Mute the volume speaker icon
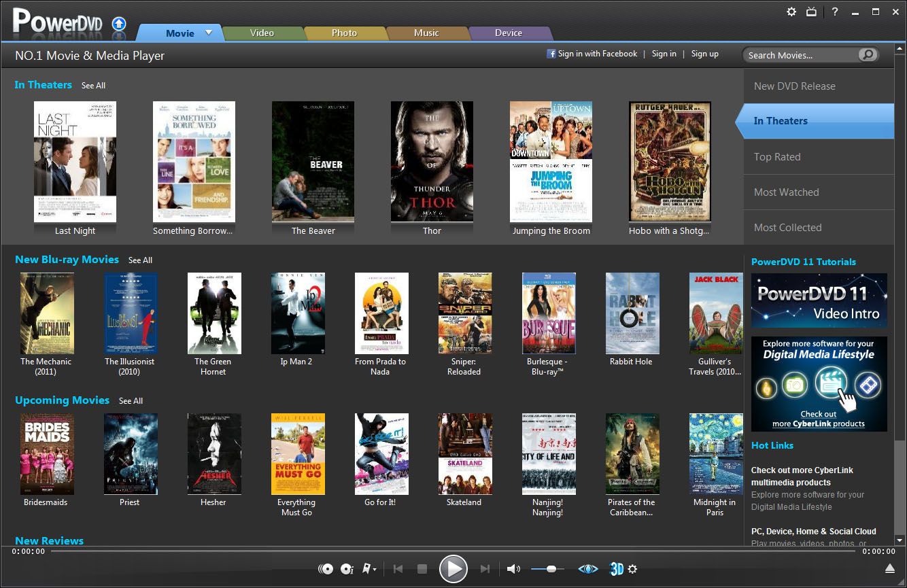The width and height of the screenshot is (907, 588). [513, 569]
